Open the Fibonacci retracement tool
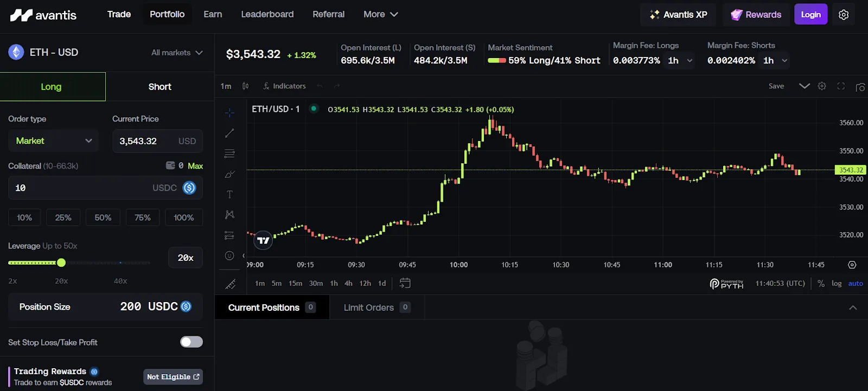Viewport: 868px width, 391px height. click(x=229, y=153)
